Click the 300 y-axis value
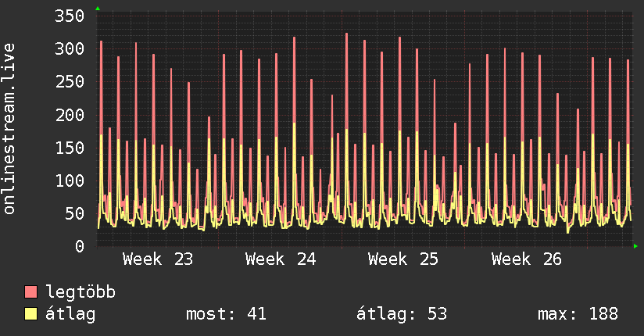 point(70,49)
